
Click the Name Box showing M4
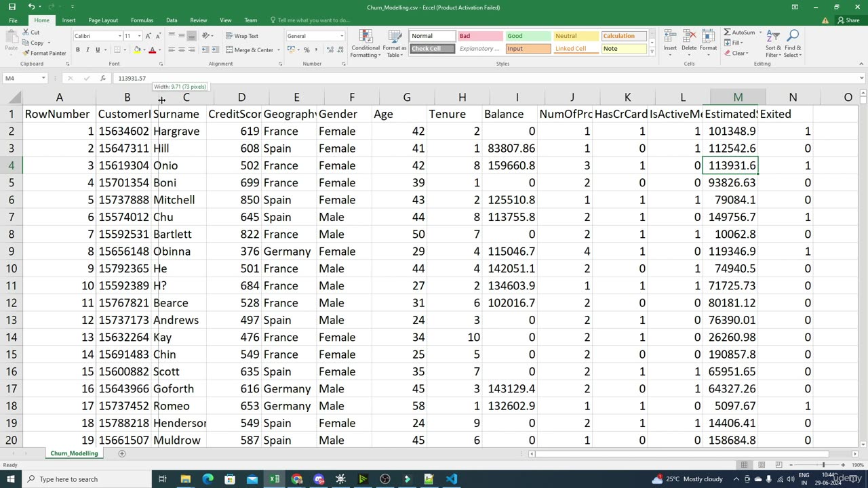click(x=24, y=78)
